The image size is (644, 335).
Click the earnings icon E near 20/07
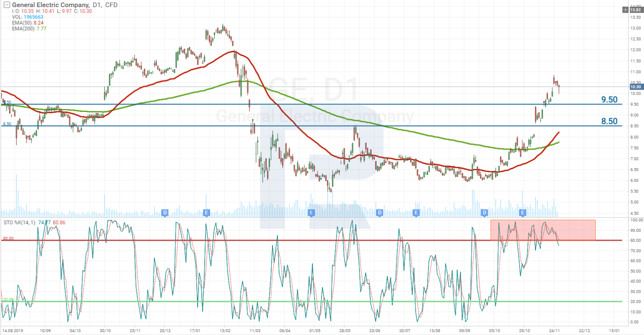point(415,213)
